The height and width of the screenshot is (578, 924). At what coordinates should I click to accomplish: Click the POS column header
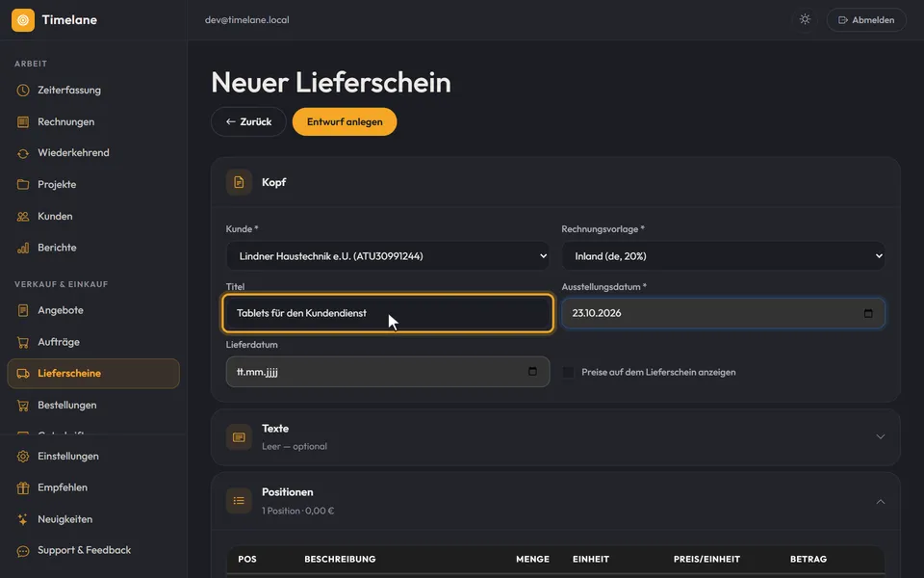(x=247, y=559)
